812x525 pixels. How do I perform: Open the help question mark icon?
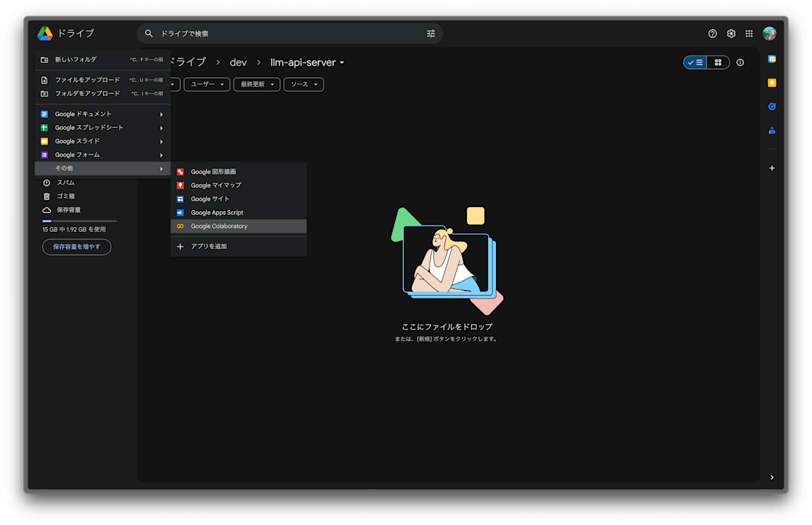point(713,34)
